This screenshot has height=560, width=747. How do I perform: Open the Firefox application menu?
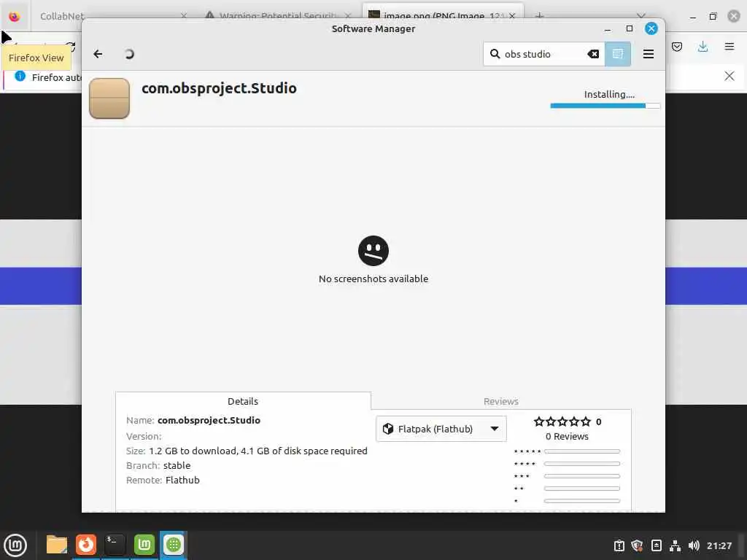click(x=729, y=47)
